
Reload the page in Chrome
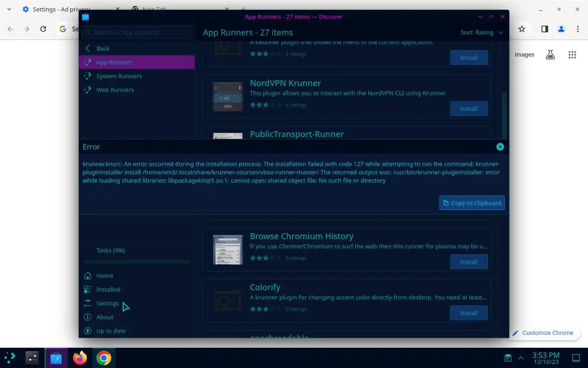43,29
